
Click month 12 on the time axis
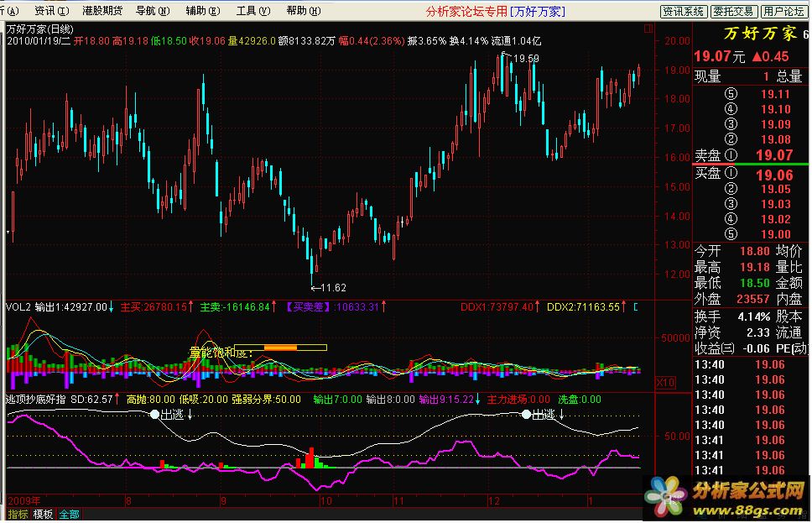coord(494,501)
